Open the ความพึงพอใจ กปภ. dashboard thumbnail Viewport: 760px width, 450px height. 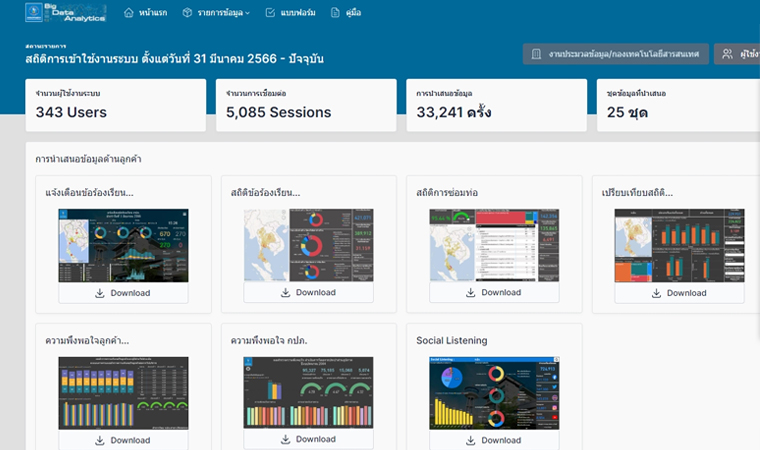click(308, 393)
